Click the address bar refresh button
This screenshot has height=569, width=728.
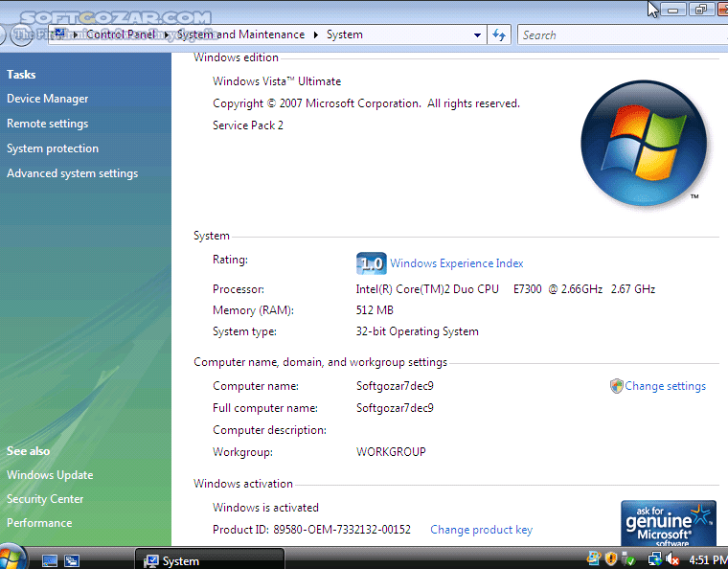[x=499, y=34]
